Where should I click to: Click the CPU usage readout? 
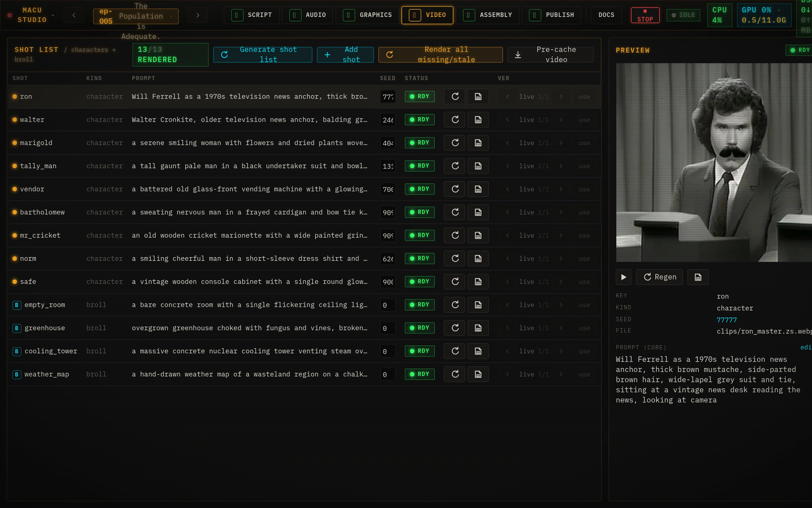coord(720,15)
